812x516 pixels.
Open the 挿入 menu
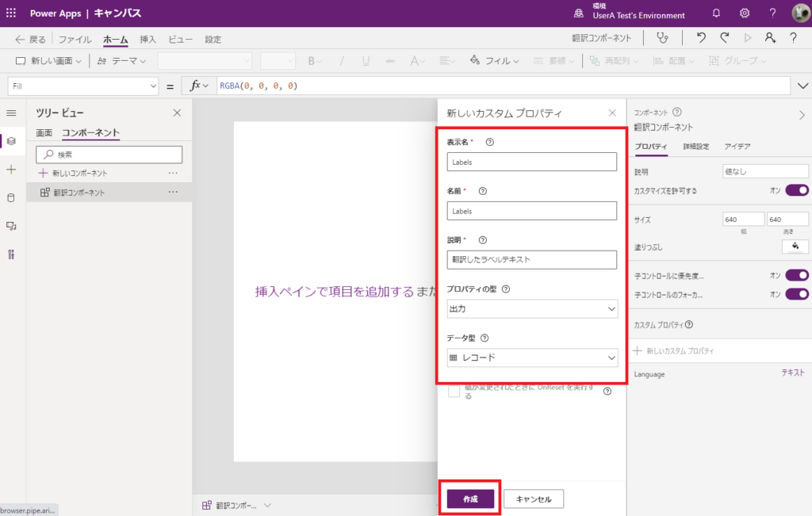pos(147,40)
